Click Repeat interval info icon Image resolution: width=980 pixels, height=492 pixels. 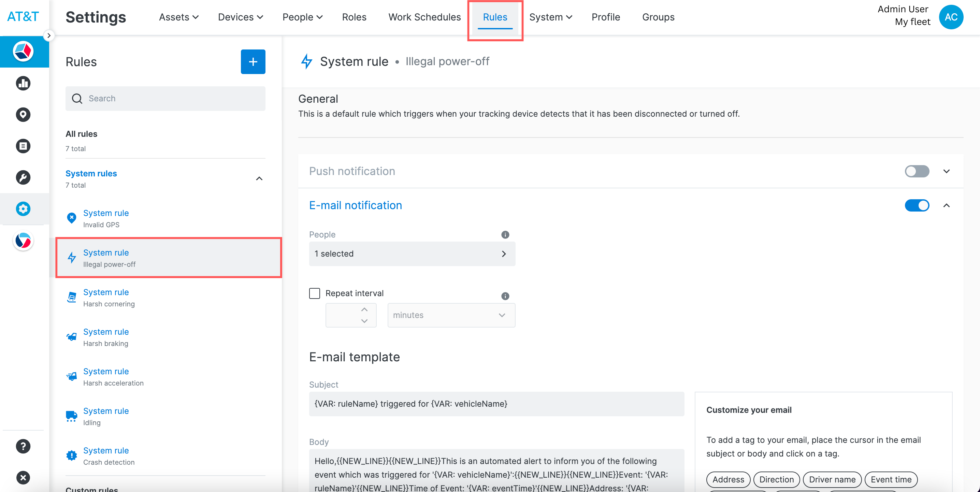[x=505, y=296]
